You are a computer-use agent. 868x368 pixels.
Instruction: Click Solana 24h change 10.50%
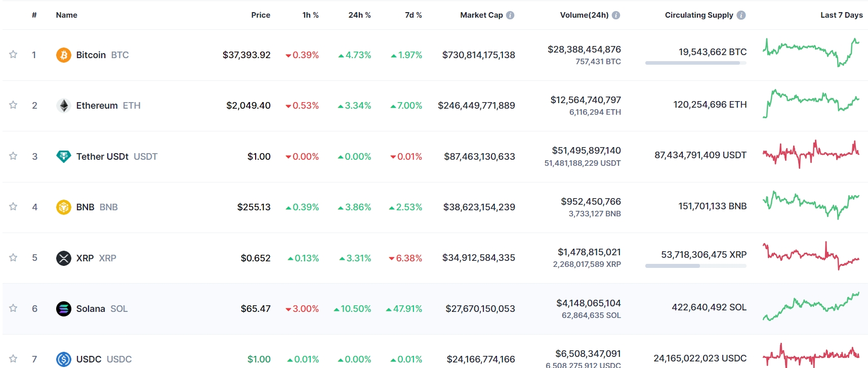[352, 308]
